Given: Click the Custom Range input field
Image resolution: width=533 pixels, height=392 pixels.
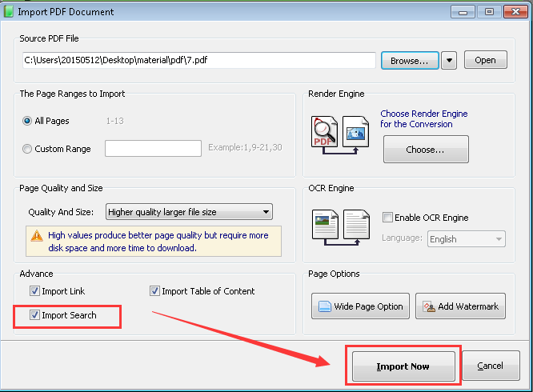Looking at the screenshot, I should pos(153,149).
